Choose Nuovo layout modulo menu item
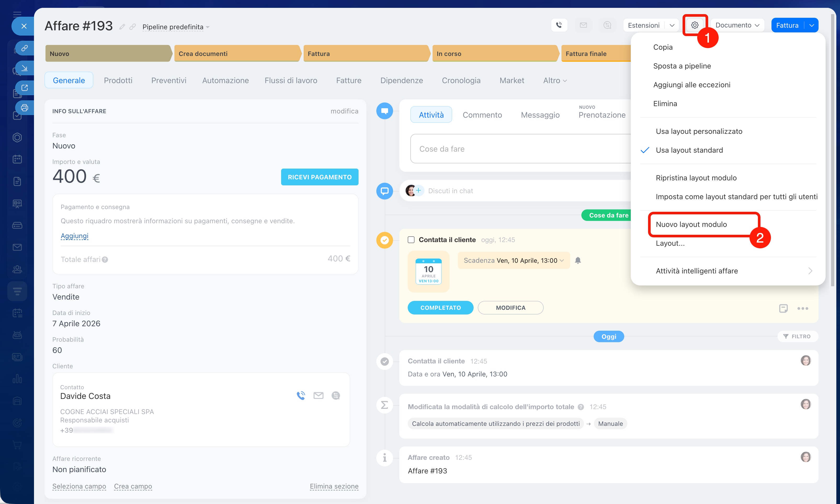 tap(691, 225)
